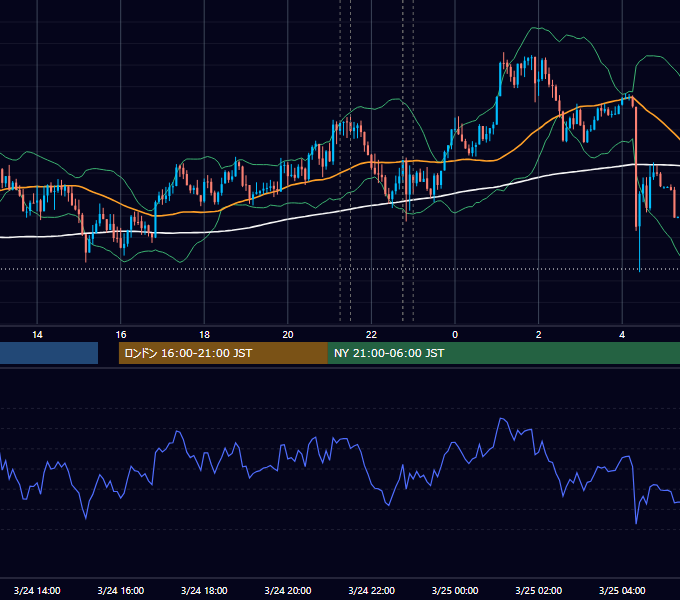The height and width of the screenshot is (600, 680).
Task: Click the 3/25 02:00 label on the oscillator axis
Action: [x=539, y=590]
